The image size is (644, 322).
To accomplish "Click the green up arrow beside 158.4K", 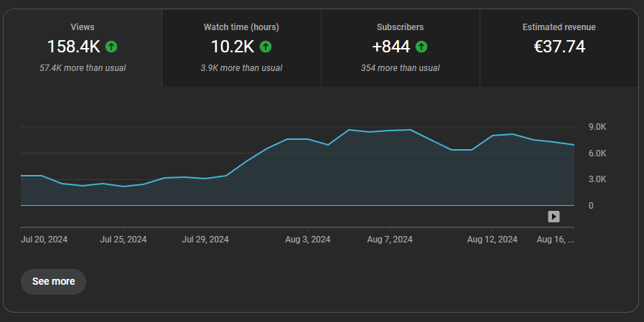I will pyautogui.click(x=111, y=47).
